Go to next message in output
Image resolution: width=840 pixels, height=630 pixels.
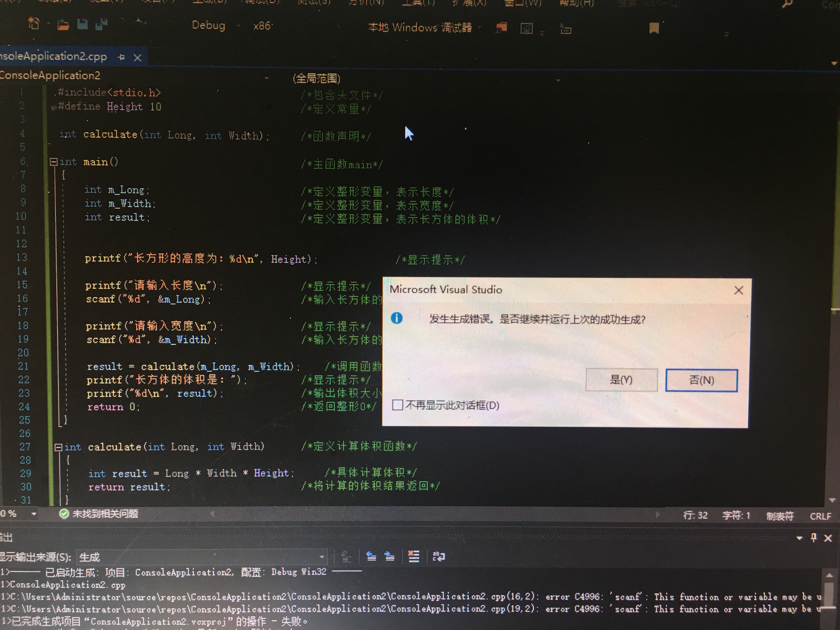point(389,557)
